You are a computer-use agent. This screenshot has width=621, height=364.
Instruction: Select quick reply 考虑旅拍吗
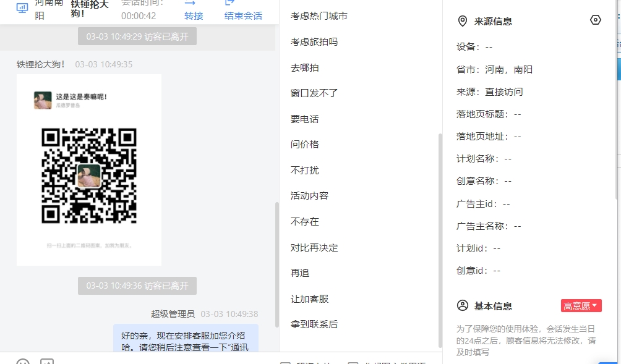click(x=314, y=42)
